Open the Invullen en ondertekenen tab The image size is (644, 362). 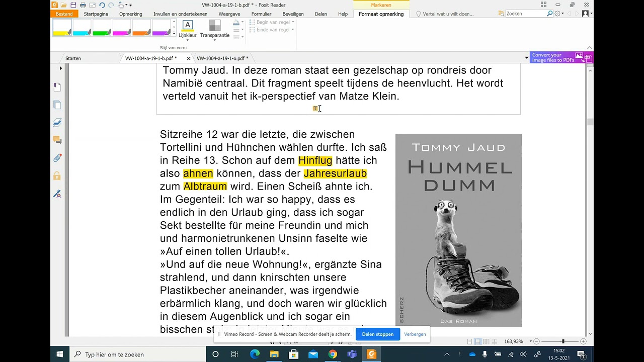pos(181,14)
